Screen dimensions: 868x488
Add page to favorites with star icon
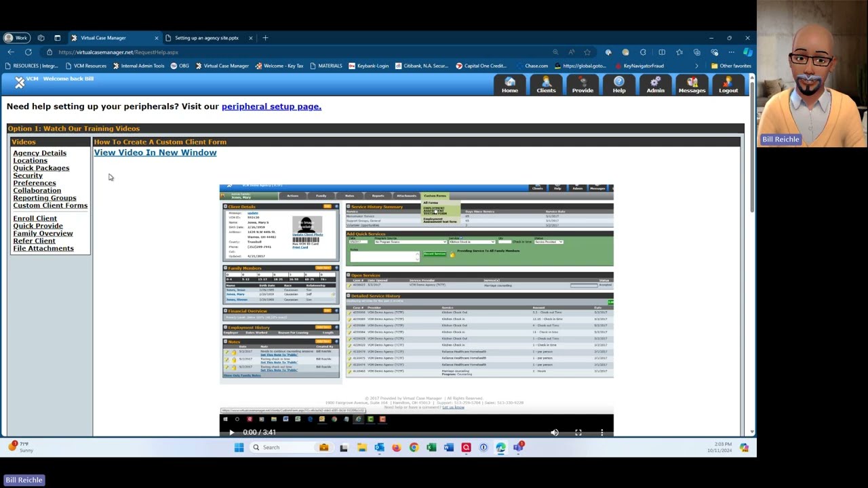coord(587,52)
